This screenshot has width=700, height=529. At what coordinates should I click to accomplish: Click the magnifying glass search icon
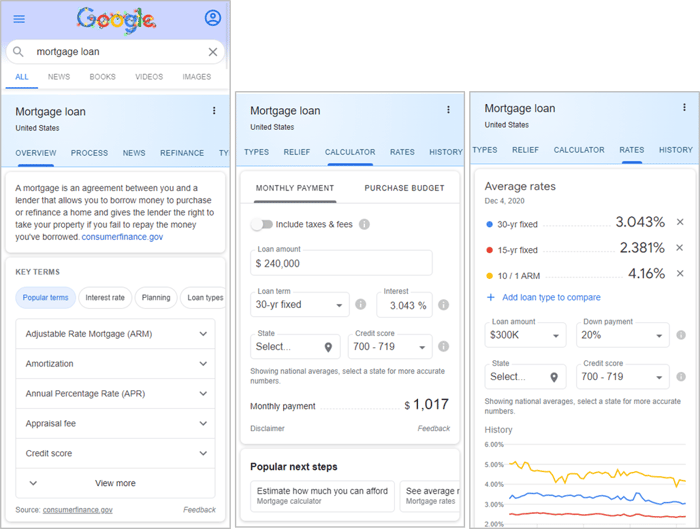pyautogui.click(x=19, y=52)
